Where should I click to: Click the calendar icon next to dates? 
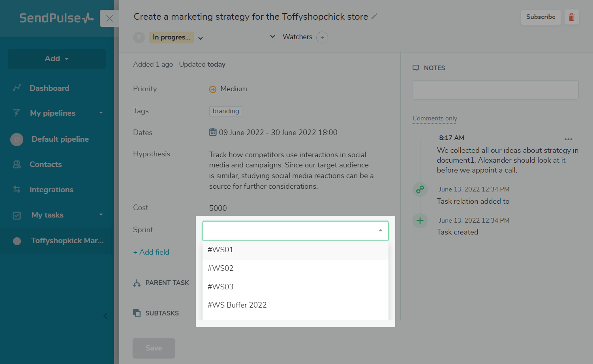[x=213, y=132]
